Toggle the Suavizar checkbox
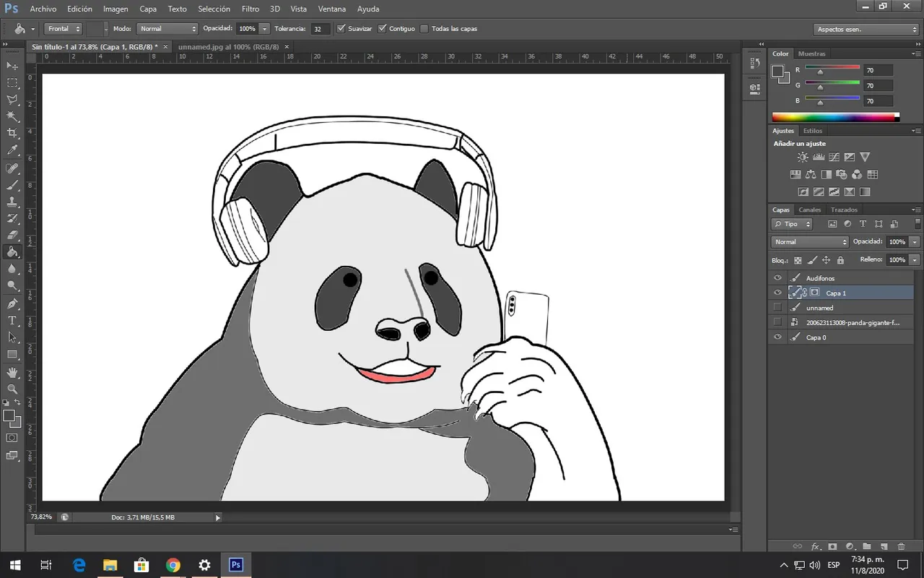 [x=341, y=29]
